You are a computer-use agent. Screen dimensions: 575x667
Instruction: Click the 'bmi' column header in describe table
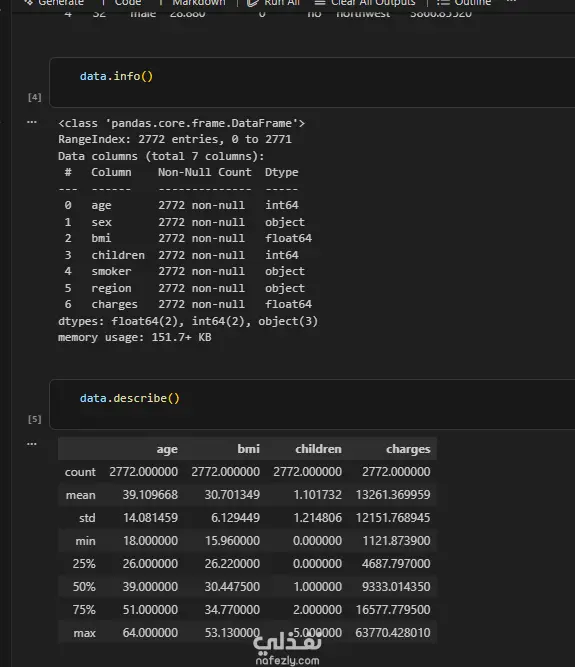click(248, 449)
